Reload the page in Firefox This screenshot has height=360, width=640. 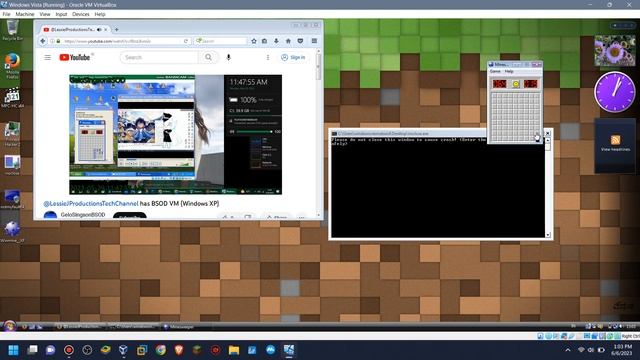pos(186,41)
